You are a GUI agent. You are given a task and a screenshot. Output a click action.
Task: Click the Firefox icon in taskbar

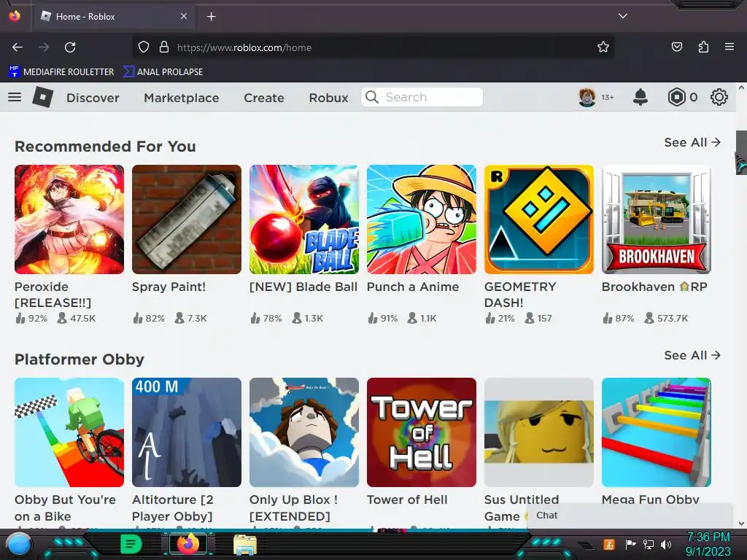click(x=187, y=544)
